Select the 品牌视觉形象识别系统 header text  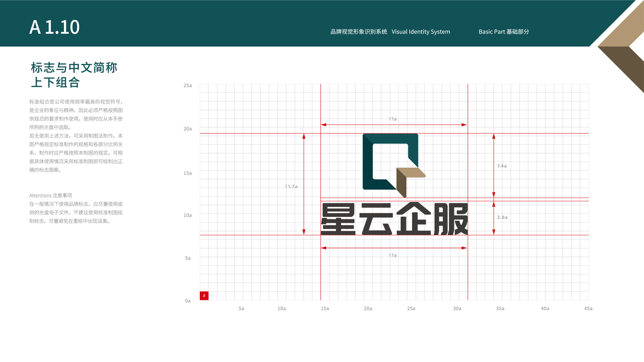tap(359, 32)
